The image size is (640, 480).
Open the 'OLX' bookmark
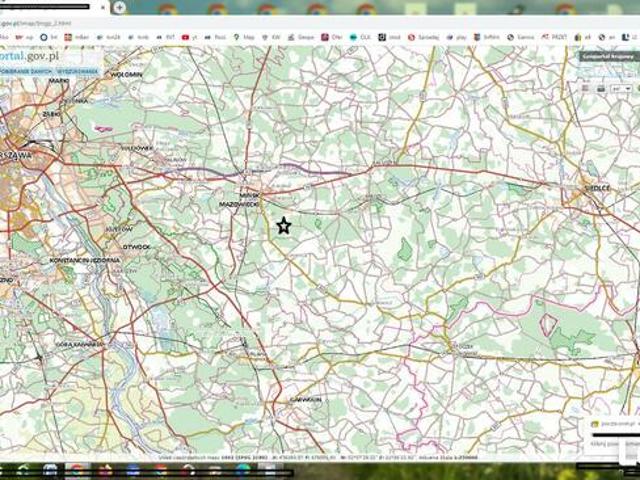pyautogui.click(x=360, y=37)
